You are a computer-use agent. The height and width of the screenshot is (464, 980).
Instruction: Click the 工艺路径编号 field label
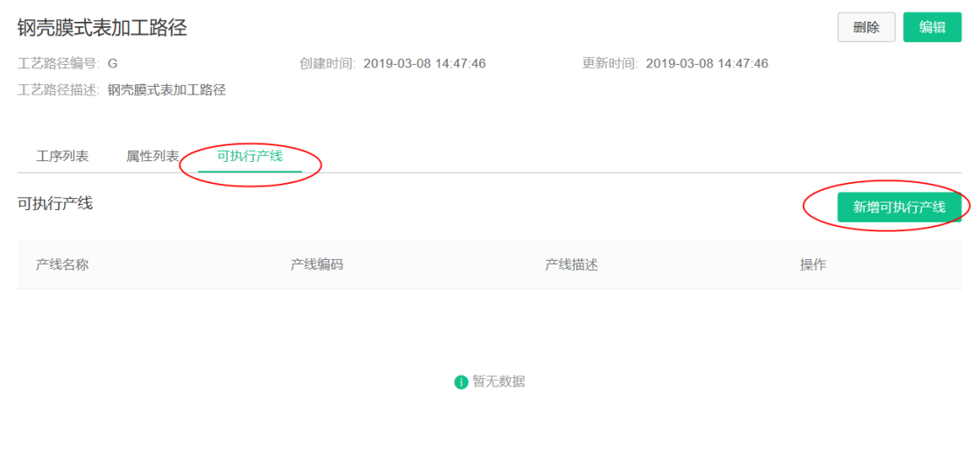(x=59, y=64)
